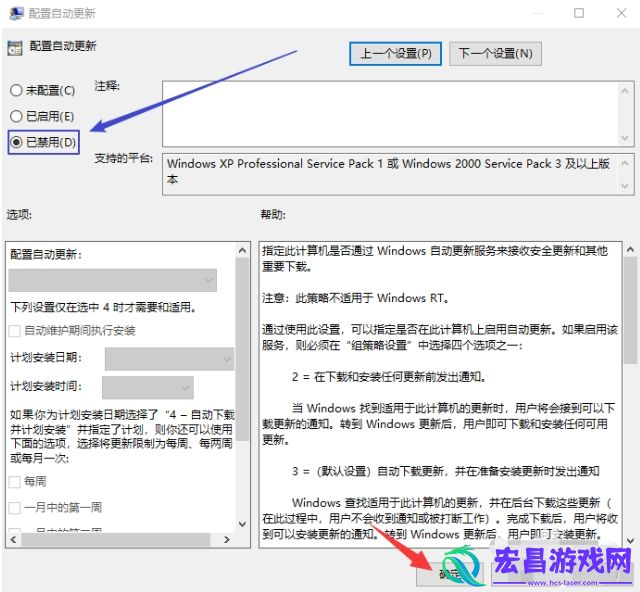Click the options panel vertical scrollbar thumb
Image resolution: width=640 pixels, height=592 pixels.
(x=242, y=349)
